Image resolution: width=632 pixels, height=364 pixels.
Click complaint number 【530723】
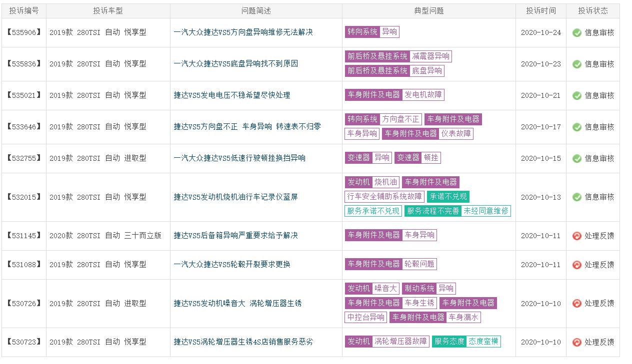pos(24,342)
